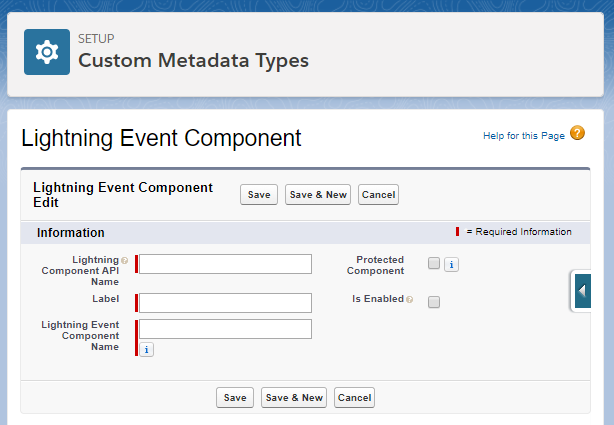The height and width of the screenshot is (425, 614).
Task: Click info icon below Lightning Event Component Name
Action: coord(146,350)
